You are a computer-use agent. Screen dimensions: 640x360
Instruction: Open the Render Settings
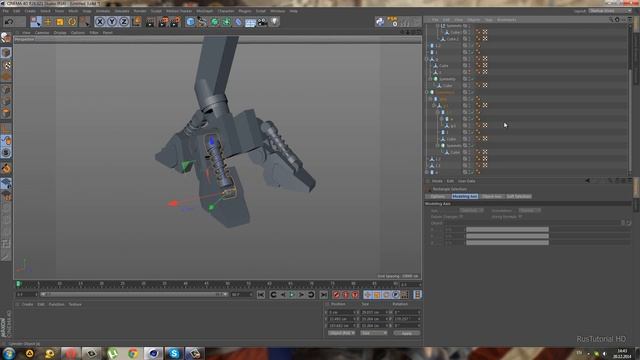tap(175, 22)
